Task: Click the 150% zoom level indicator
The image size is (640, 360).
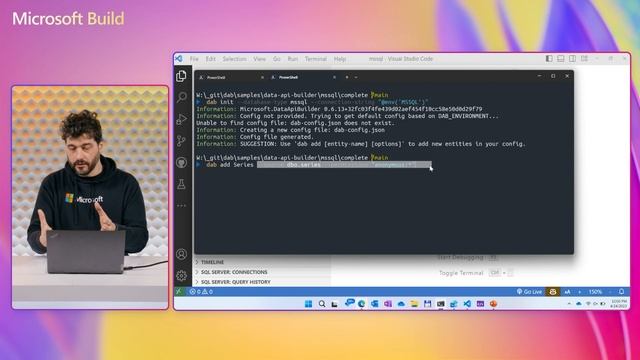Action: (x=595, y=291)
